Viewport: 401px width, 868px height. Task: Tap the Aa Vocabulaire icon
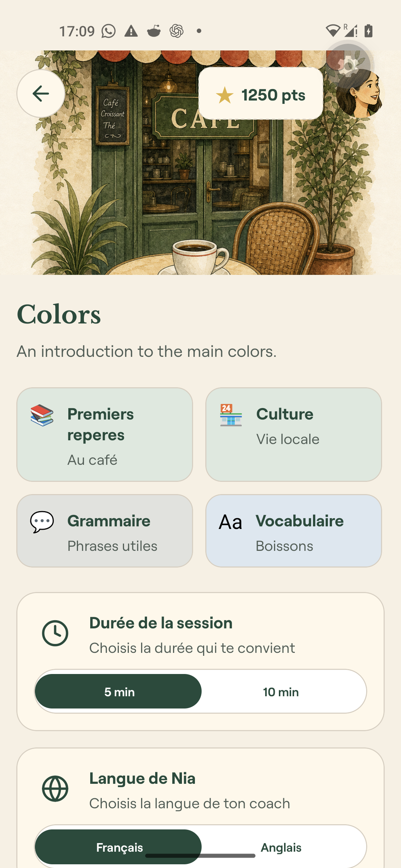pyautogui.click(x=231, y=522)
